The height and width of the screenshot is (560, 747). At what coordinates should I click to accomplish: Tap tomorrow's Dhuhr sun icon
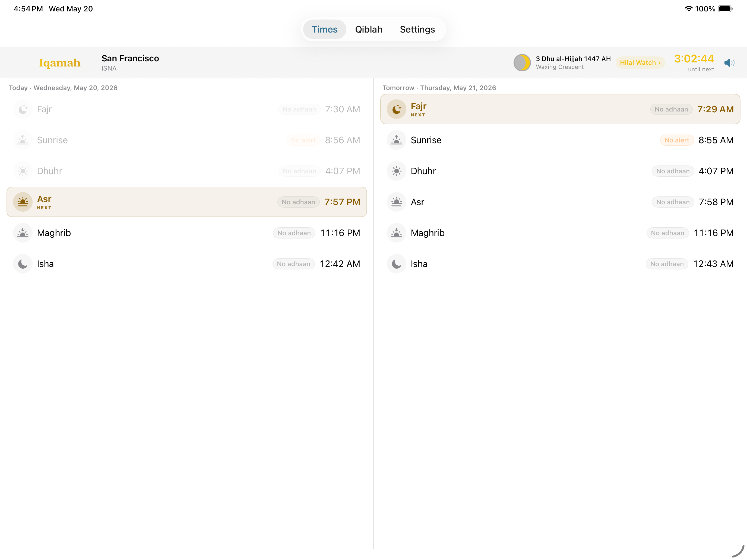coord(397,171)
